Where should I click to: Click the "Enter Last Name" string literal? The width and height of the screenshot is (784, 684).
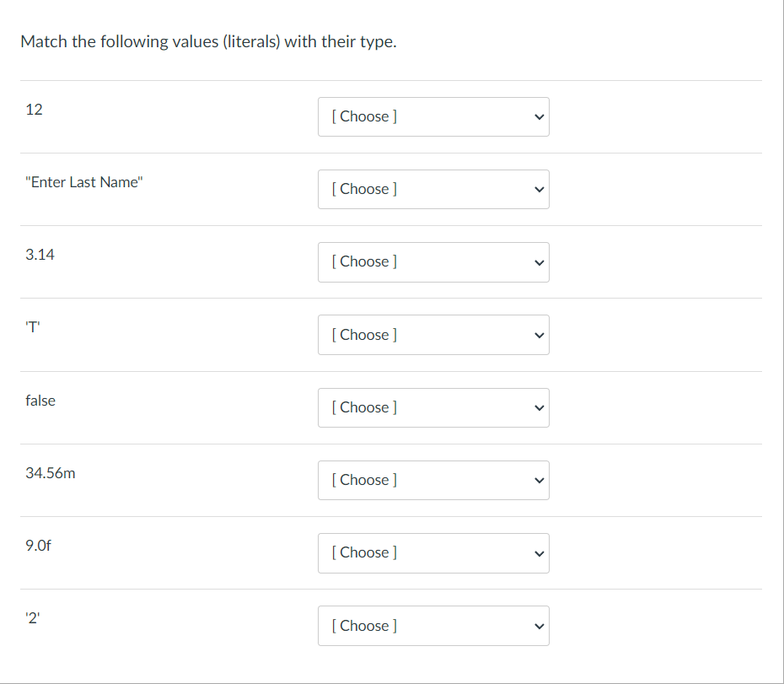[84, 182]
